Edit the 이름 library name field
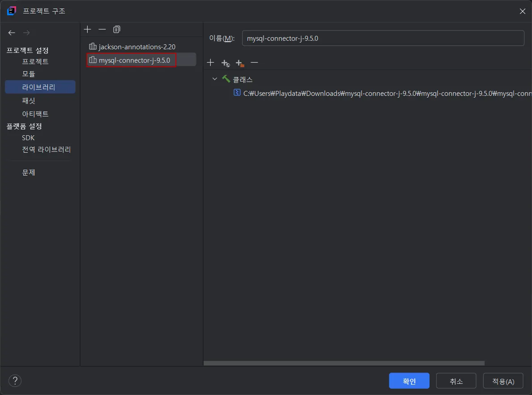 coord(383,39)
